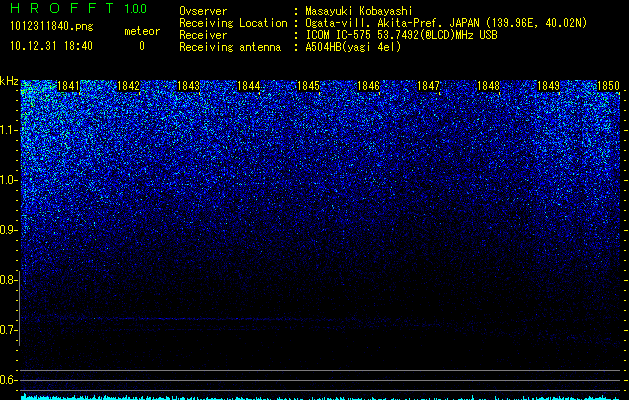The width and height of the screenshot is (629, 400).
Task: Click the 1.1 kHz axis label
Action: coord(8,130)
